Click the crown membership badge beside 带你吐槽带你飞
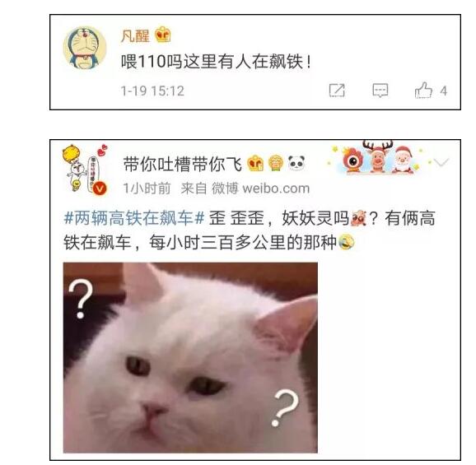 click(x=255, y=163)
